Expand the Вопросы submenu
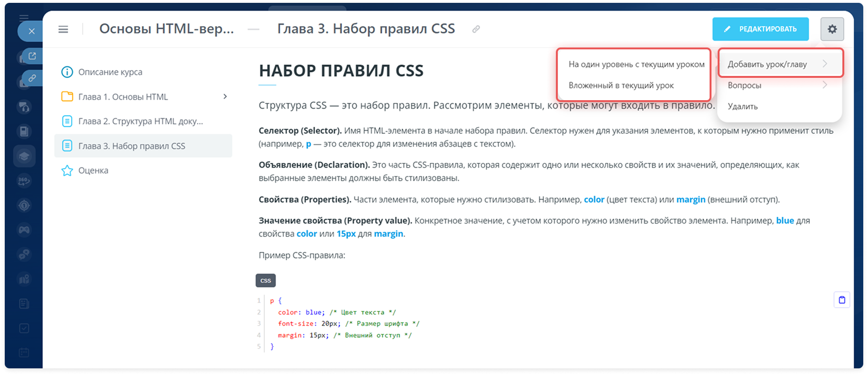 pos(780,85)
